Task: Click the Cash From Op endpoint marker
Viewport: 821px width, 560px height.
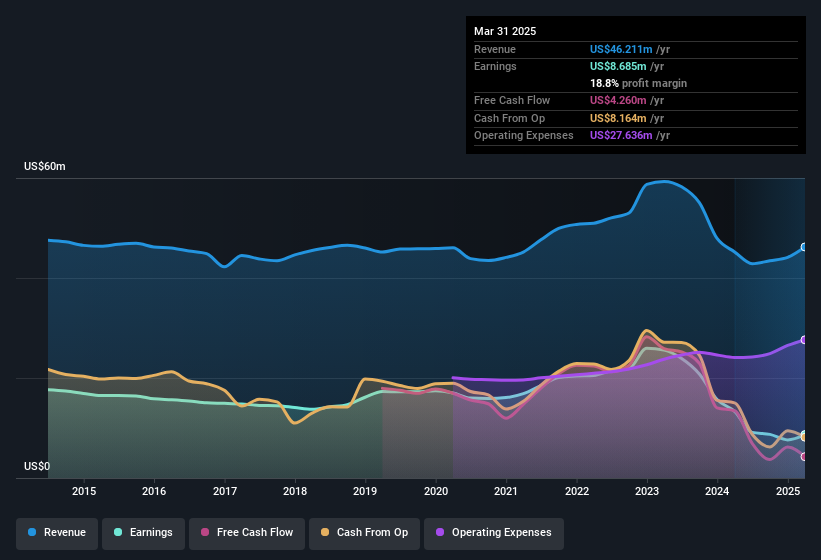Action: [804, 437]
